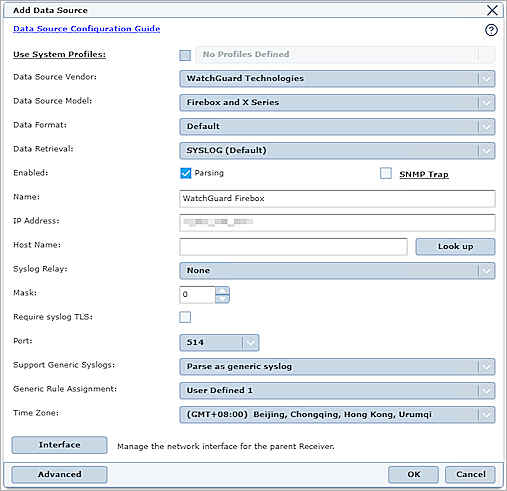Decrease the Mask value with down arrow
The image size is (507, 491).
[x=222, y=299]
